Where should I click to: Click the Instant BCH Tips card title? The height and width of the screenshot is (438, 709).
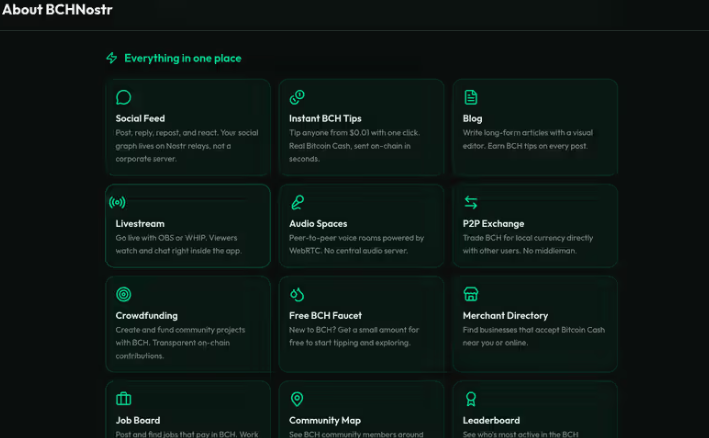click(325, 118)
